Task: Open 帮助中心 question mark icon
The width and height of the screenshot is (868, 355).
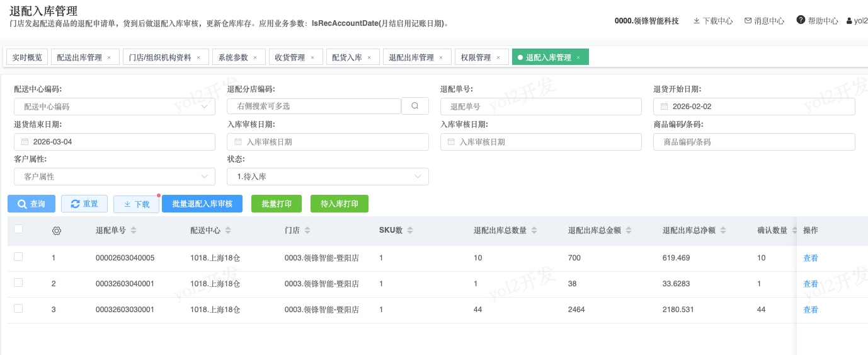Action: 801,20
